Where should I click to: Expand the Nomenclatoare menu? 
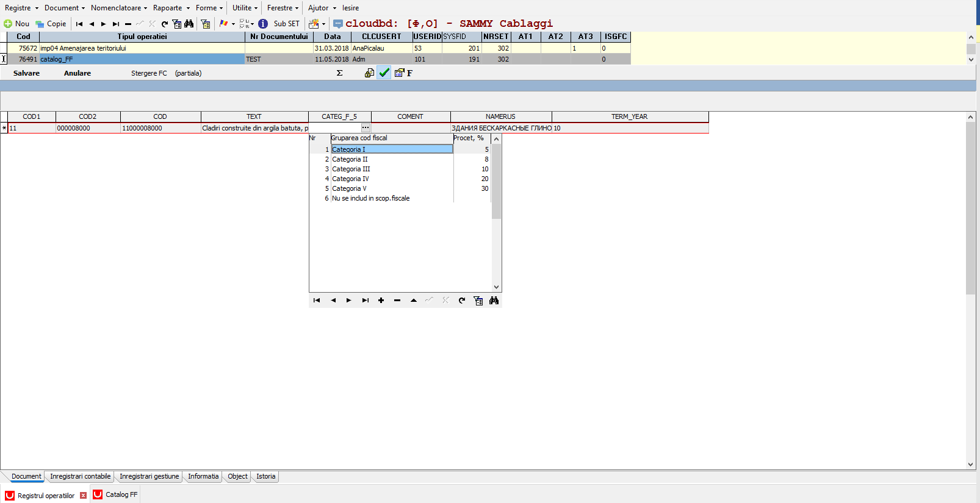[119, 8]
